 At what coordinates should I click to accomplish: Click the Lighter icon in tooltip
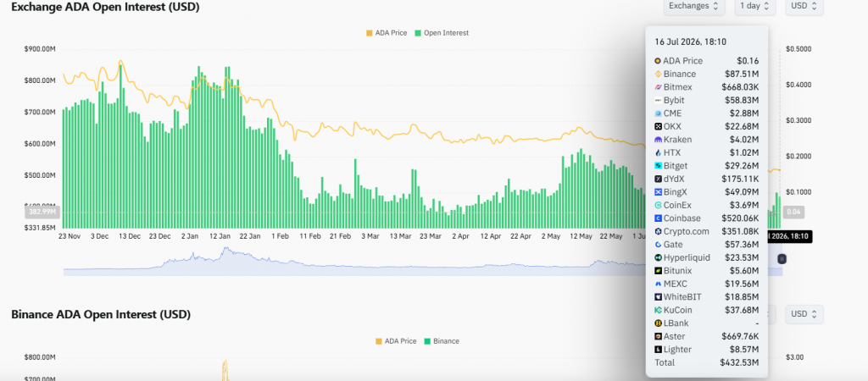pyautogui.click(x=658, y=350)
